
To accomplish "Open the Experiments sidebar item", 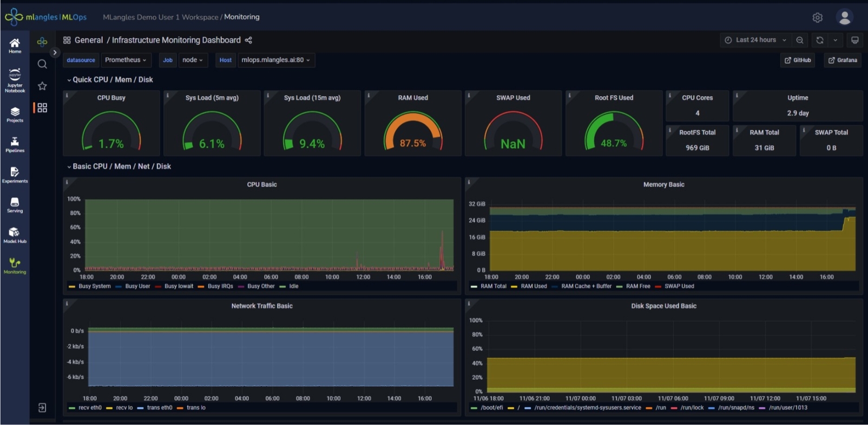I will [x=15, y=175].
